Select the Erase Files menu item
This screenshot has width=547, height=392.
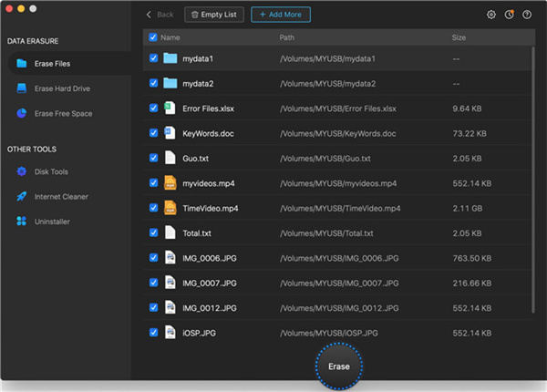point(52,64)
